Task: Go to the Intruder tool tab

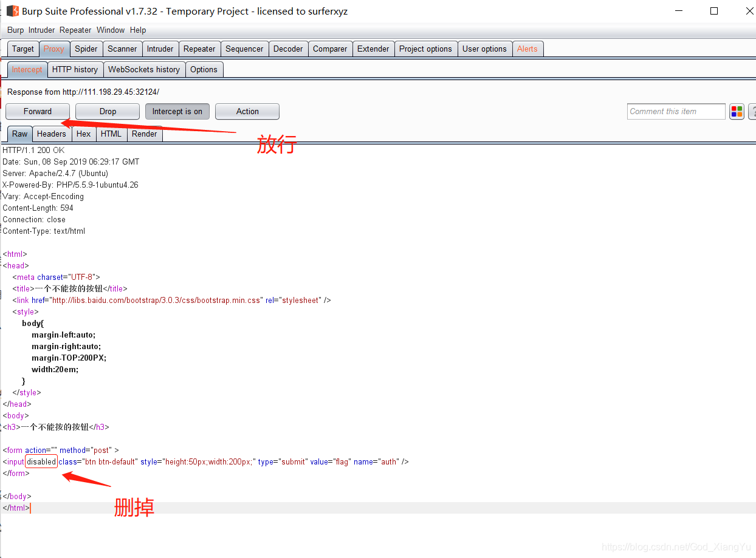Action: coord(160,49)
